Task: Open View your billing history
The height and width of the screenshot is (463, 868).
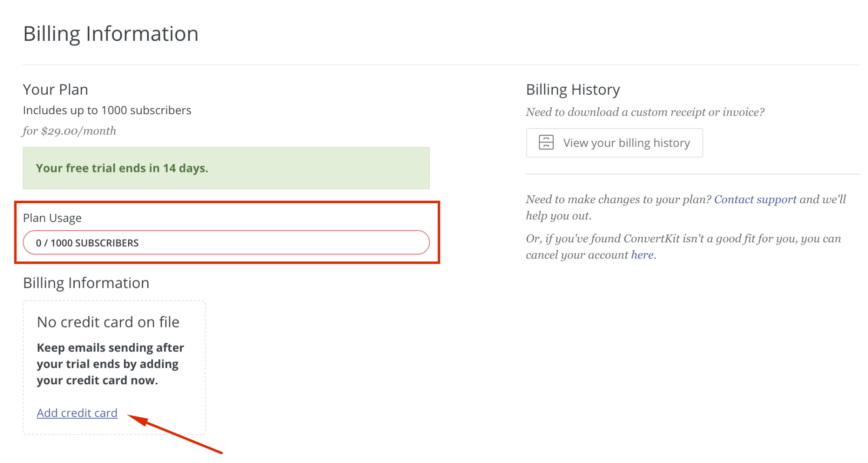Action: (x=614, y=143)
